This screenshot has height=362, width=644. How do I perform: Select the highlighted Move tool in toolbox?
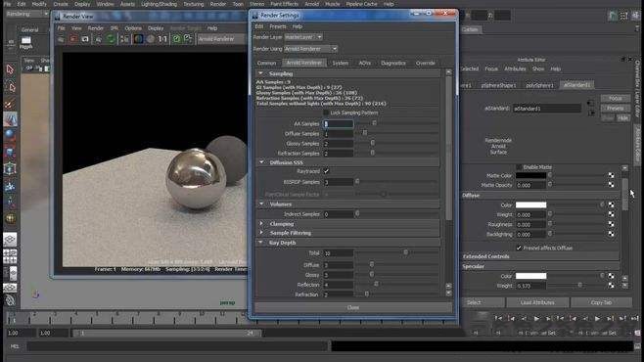10,119
